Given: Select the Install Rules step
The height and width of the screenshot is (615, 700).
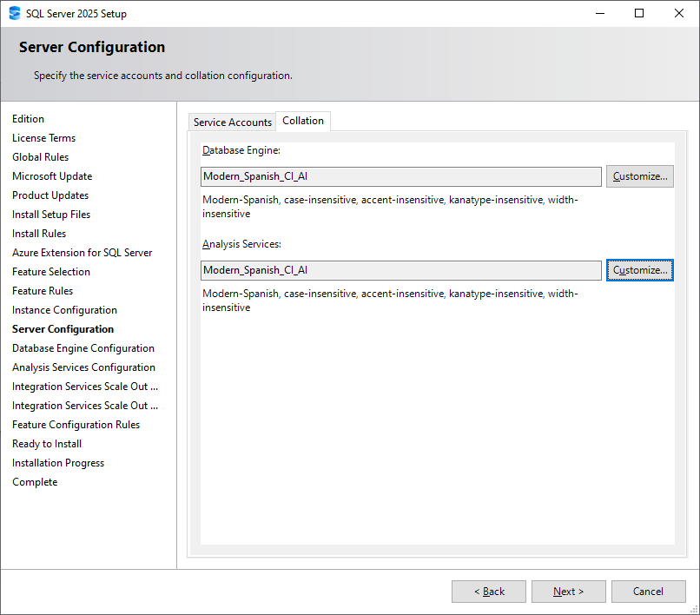Looking at the screenshot, I should click(x=39, y=234).
